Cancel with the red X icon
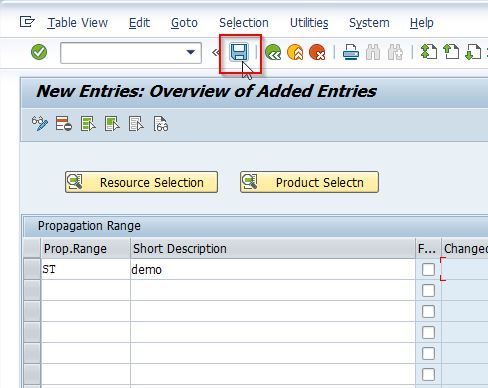Image resolution: width=488 pixels, height=388 pixels. click(317, 52)
